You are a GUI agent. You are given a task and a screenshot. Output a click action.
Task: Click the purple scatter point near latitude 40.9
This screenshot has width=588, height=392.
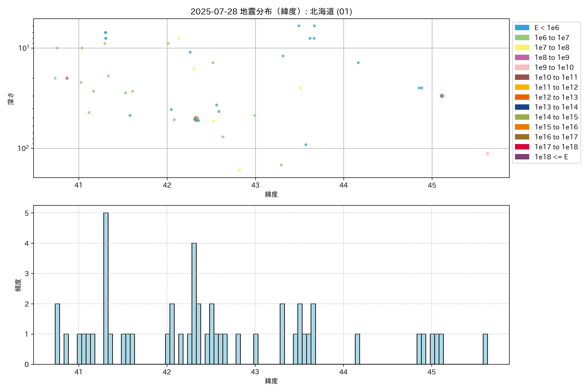pos(67,78)
